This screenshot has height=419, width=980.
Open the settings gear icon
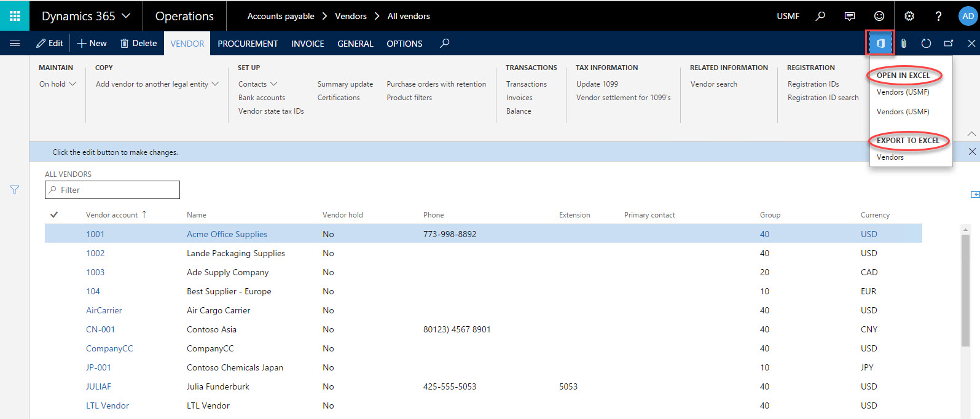[x=909, y=16]
